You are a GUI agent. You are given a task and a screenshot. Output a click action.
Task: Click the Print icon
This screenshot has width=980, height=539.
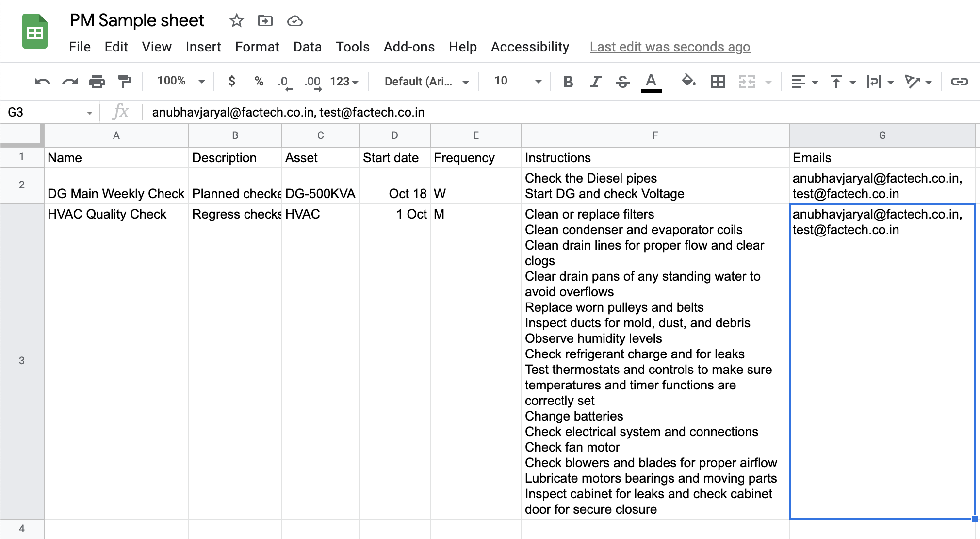pyautogui.click(x=97, y=82)
